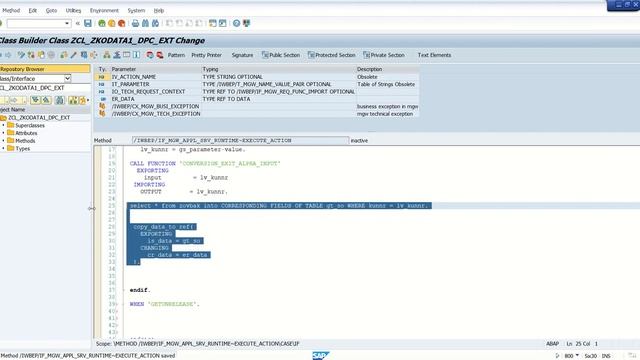The image size is (640, 360).
Task: Collapse the code block at WHEN 'GETUNRELEASE' line
Action: tap(124, 304)
